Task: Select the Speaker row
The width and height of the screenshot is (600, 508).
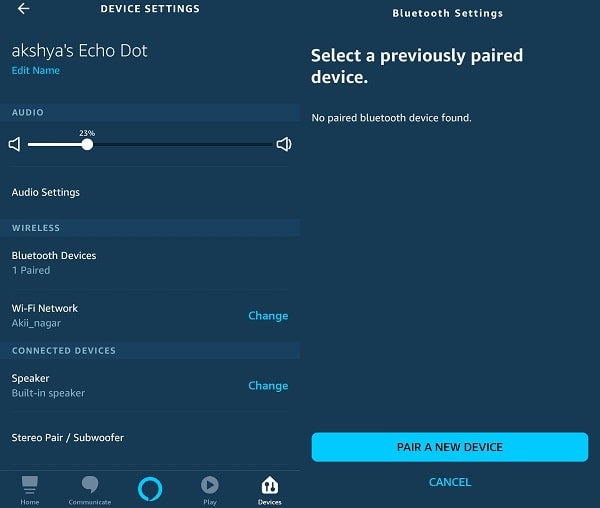Action: click(150, 386)
